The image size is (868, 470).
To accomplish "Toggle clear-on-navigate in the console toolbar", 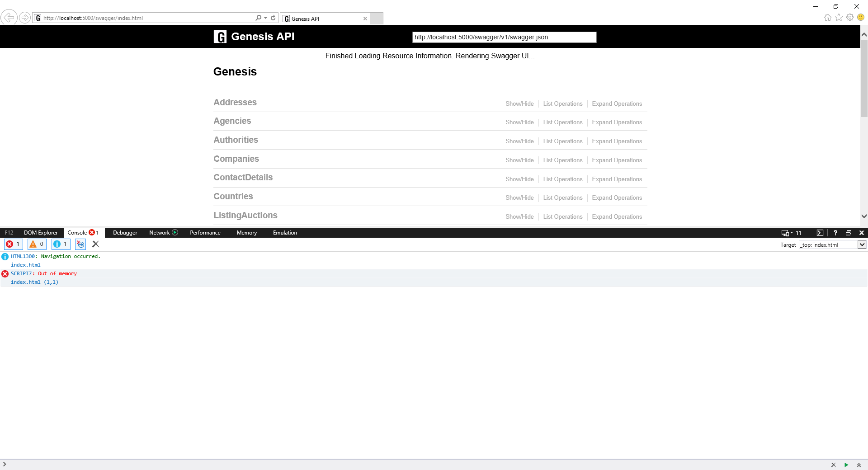I will pos(80,244).
